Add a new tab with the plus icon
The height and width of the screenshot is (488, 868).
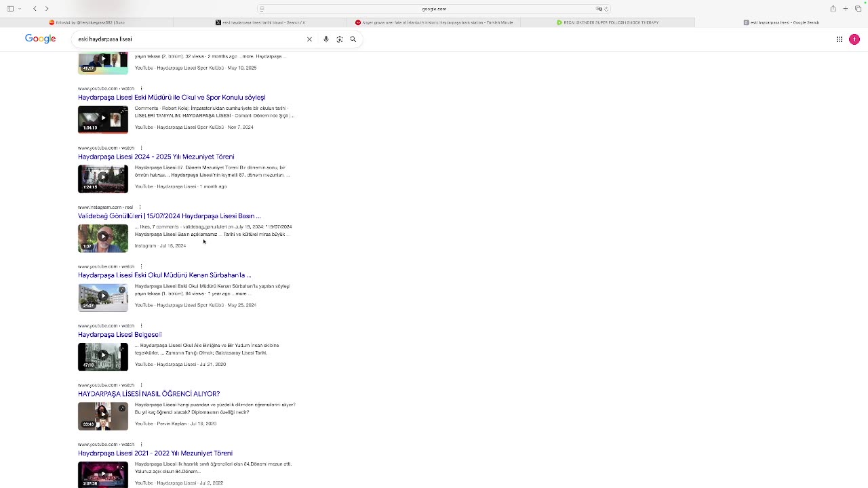point(846,9)
